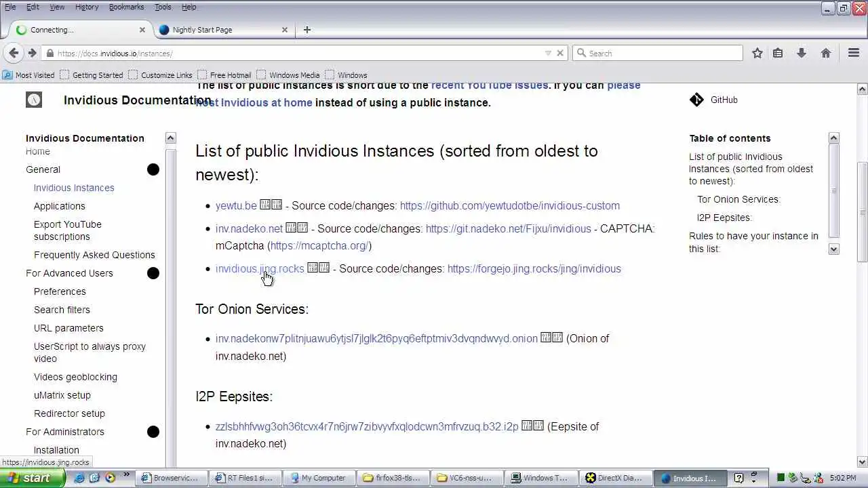The height and width of the screenshot is (488, 868).
Task: Open the nadeko onion service link
Action: coord(376,338)
